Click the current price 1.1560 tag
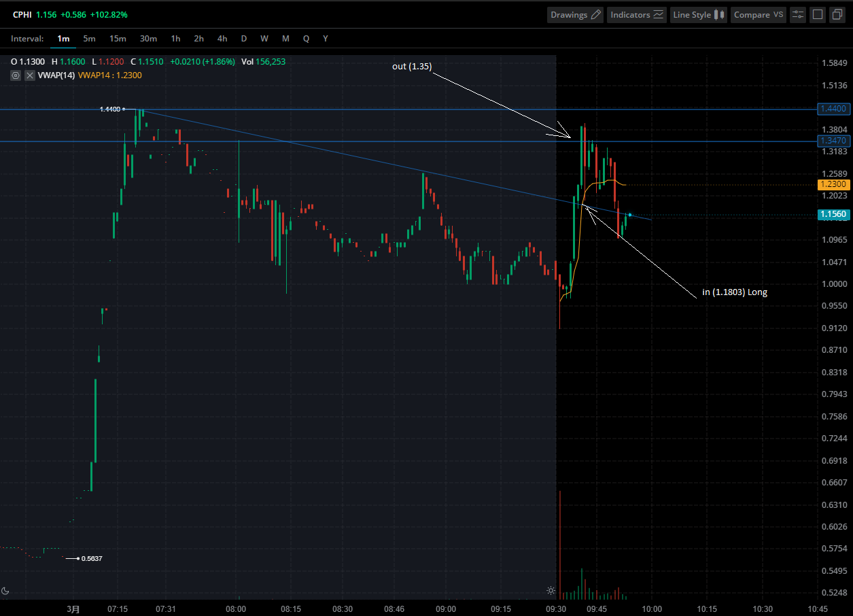853x616 pixels. (833, 215)
